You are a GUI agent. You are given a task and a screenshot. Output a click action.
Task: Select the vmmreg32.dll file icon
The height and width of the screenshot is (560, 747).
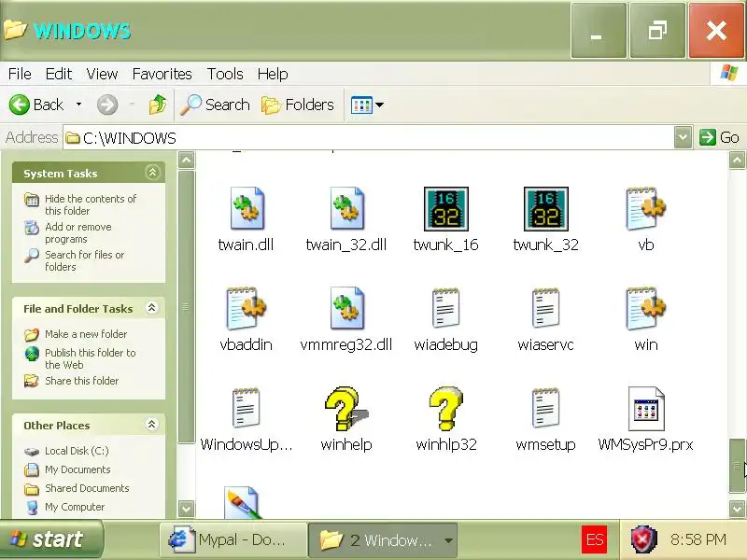[346, 309]
